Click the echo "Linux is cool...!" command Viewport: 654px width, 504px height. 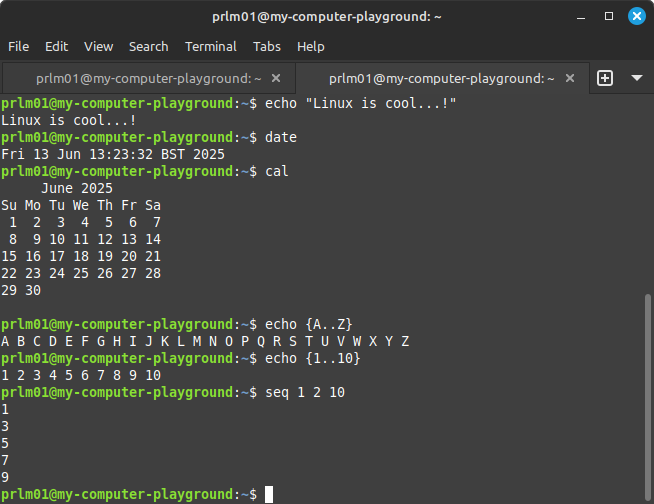coord(361,103)
